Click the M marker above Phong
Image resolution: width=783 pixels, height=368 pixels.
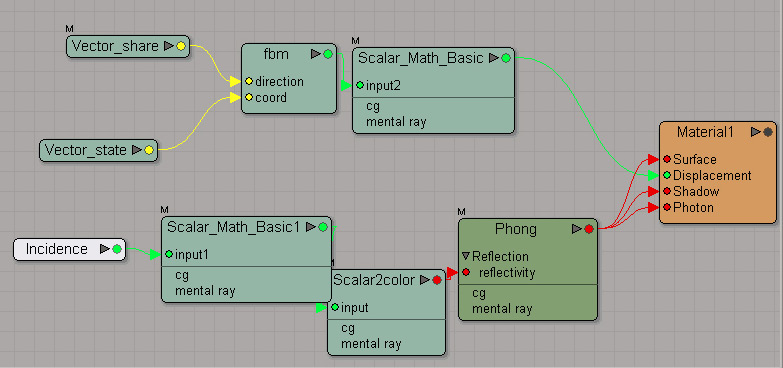pos(461,212)
